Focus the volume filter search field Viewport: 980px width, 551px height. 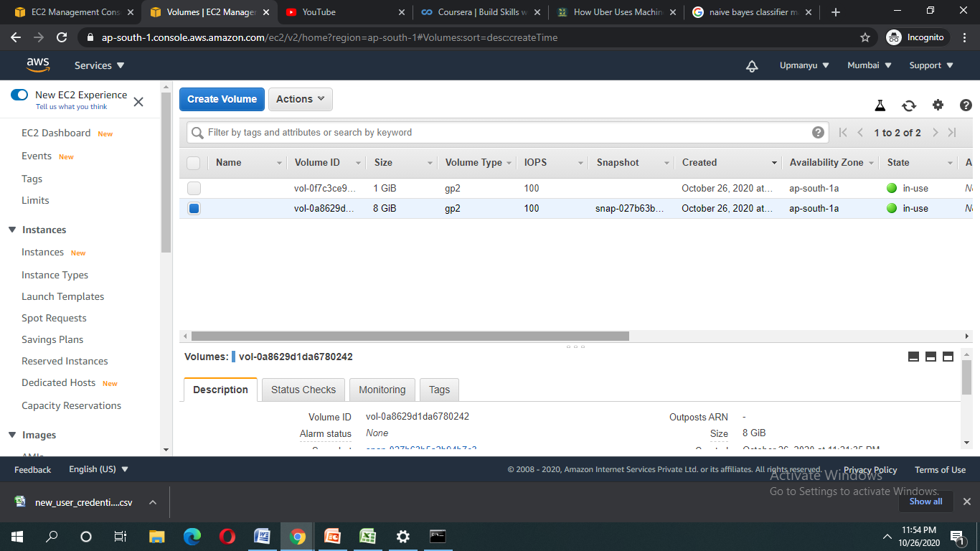tap(507, 132)
